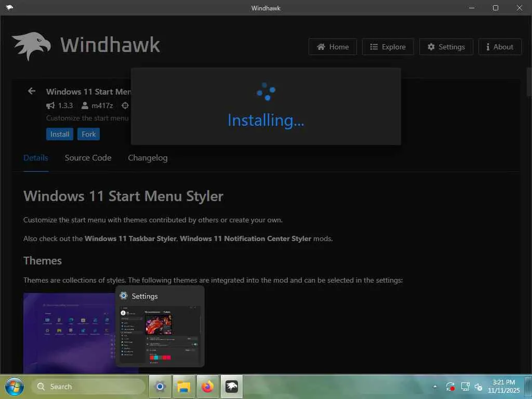This screenshot has height=399, width=532.
Task: Open Windhawk Settings from the header
Action: [446, 47]
